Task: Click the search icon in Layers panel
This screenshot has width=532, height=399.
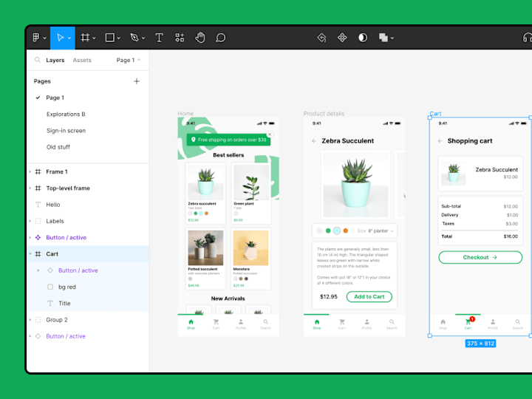Action: (x=38, y=60)
